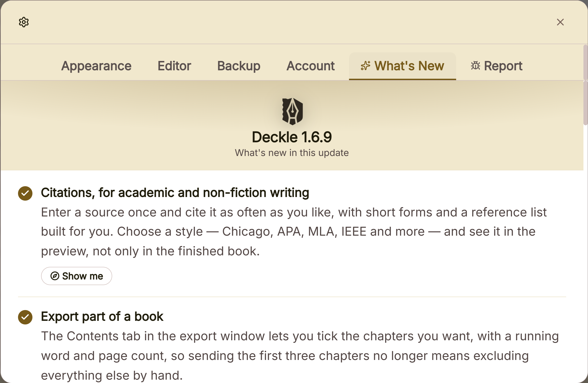Screen dimensions: 588x383
Task: Click the Deckle pen nib logo
Action: tap(293, 112)
